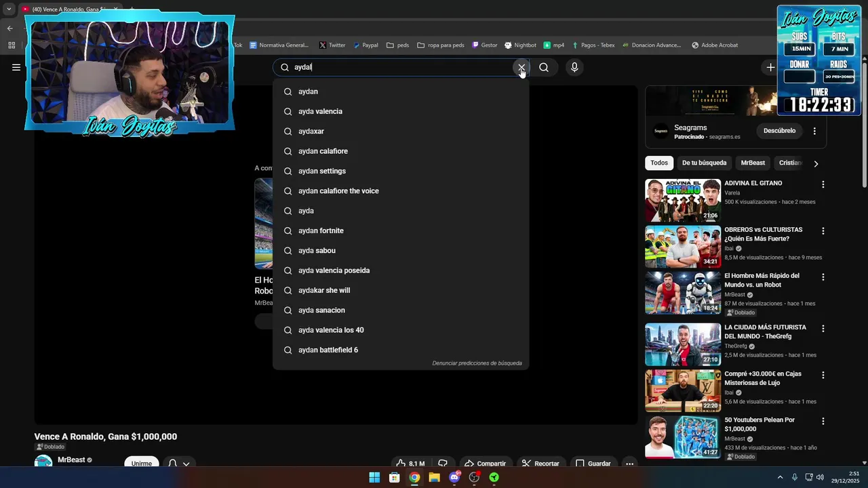Select the Todos filter chip
Image resolution: width=868 pixels, height=488 pixels.
coord(659,163)
